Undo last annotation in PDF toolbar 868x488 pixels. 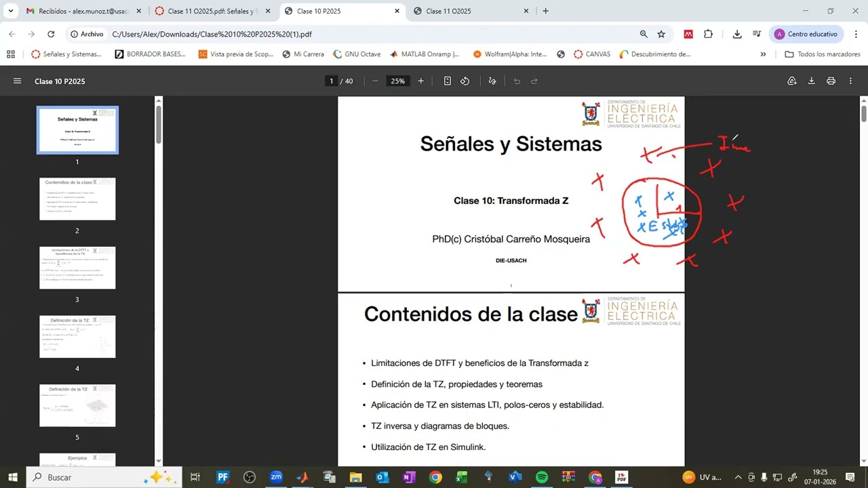tap(517, 81)
